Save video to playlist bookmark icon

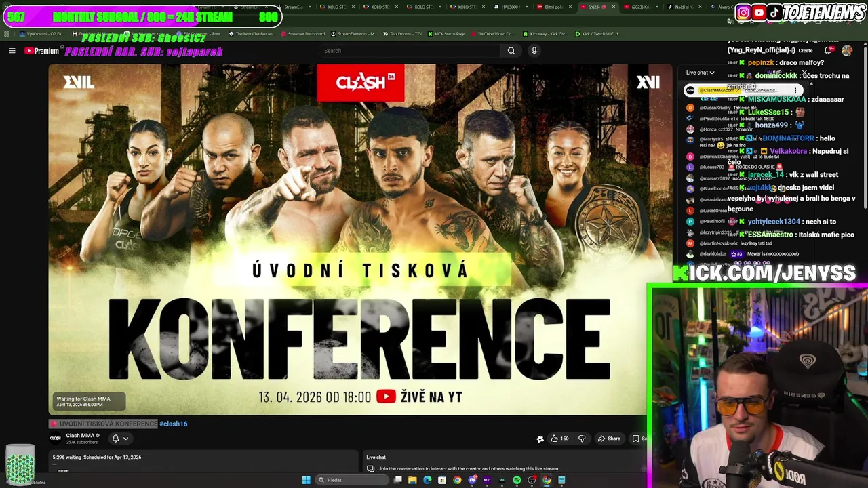tap(637, 439)
